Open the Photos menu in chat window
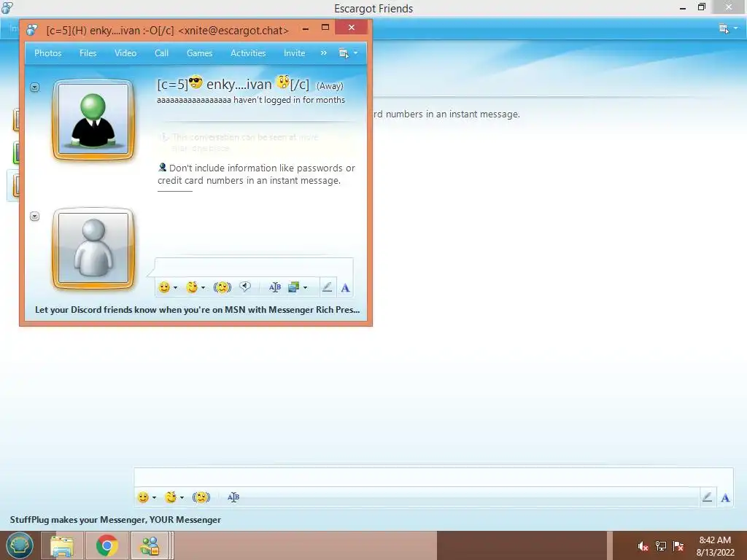The height and width of the screenshot is (560, 747). [x=47, y=53]
